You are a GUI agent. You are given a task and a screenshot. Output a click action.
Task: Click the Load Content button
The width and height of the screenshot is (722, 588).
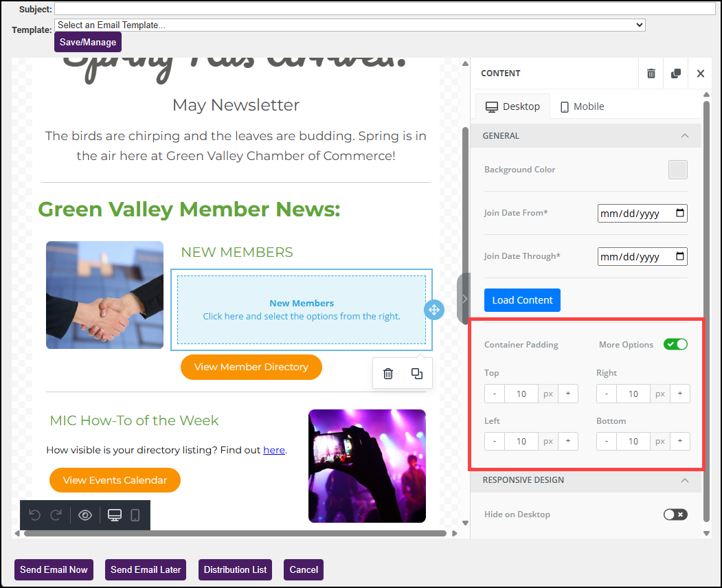point(522,300)
